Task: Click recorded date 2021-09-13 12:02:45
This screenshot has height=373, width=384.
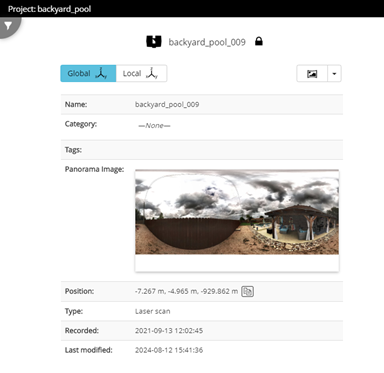Action: click(x=169, y=331)
